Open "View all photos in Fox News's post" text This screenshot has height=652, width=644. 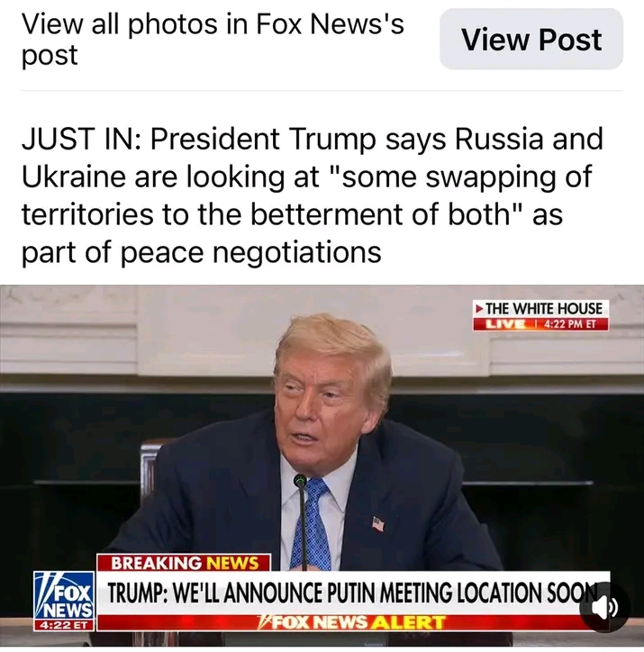(213, 40)
